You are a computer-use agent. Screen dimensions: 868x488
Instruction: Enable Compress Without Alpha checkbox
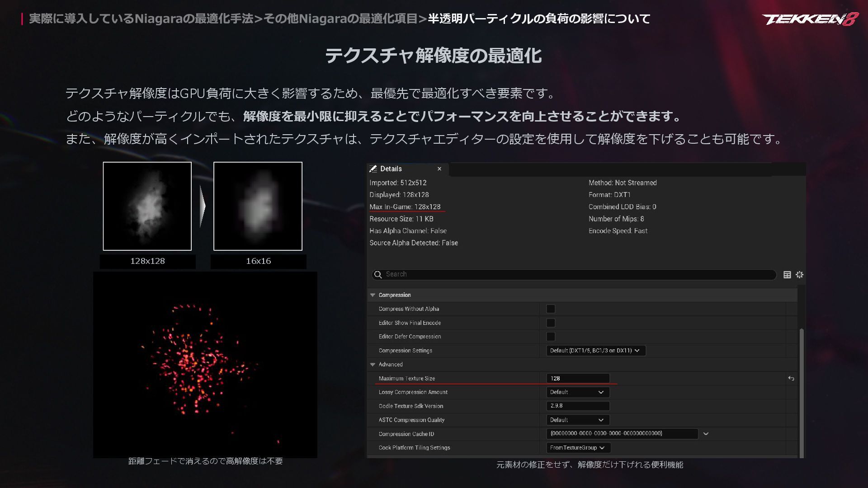click(x=551, y=309)
